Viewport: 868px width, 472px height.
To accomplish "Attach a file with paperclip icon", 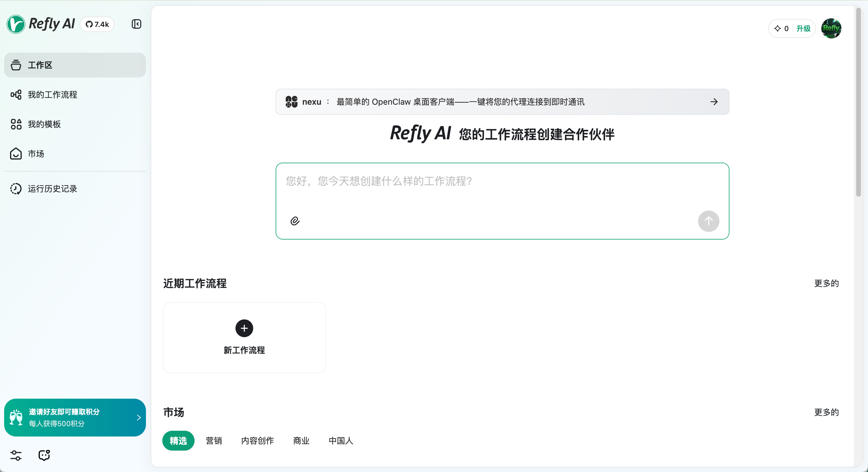I will click(x=295, y=221).
